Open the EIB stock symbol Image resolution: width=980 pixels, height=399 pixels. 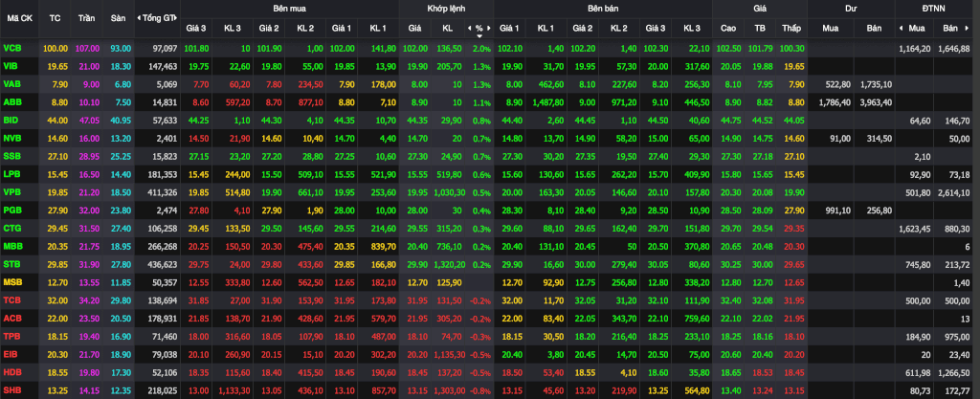point(10,353)
